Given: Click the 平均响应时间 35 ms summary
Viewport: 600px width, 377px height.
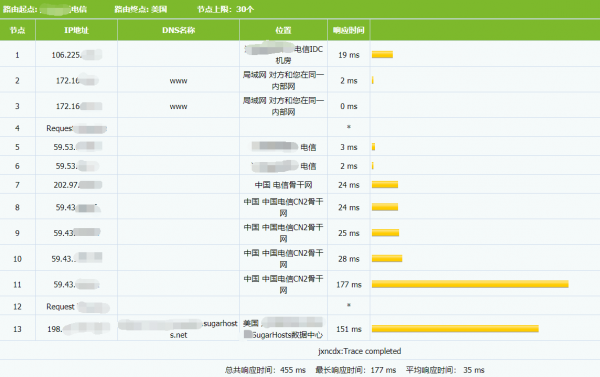Looking at the screenshot, I should pos(445,370).
